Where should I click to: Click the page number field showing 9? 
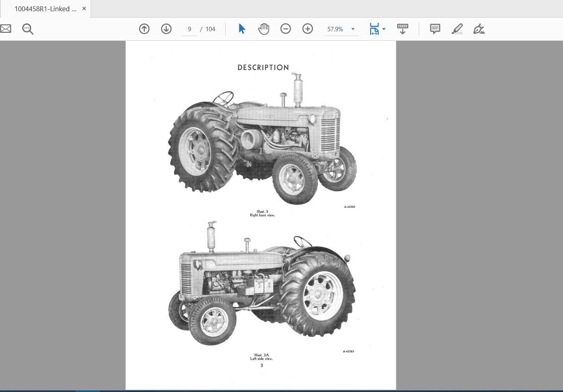190,29
